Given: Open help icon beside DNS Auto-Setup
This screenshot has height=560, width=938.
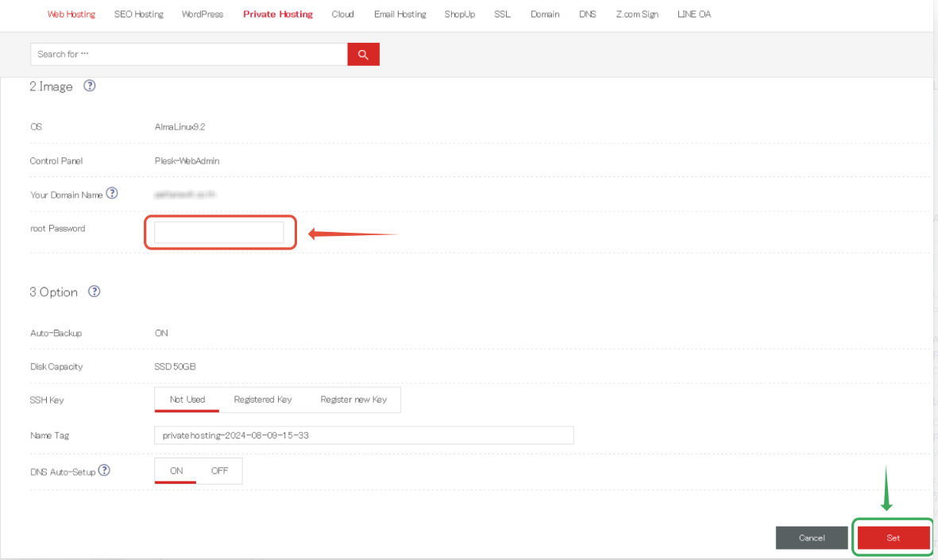Looking at the screenshot, I should (104, 470).
